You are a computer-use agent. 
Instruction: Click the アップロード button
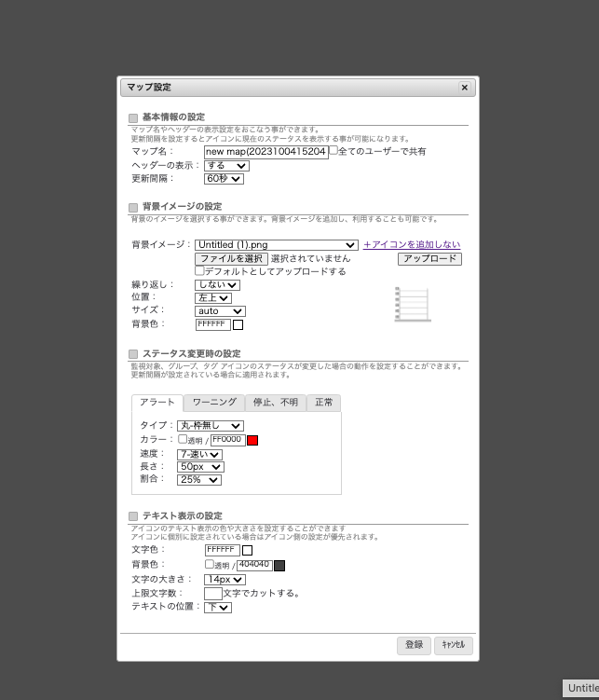pyautogui.click(x=429, y=259)
